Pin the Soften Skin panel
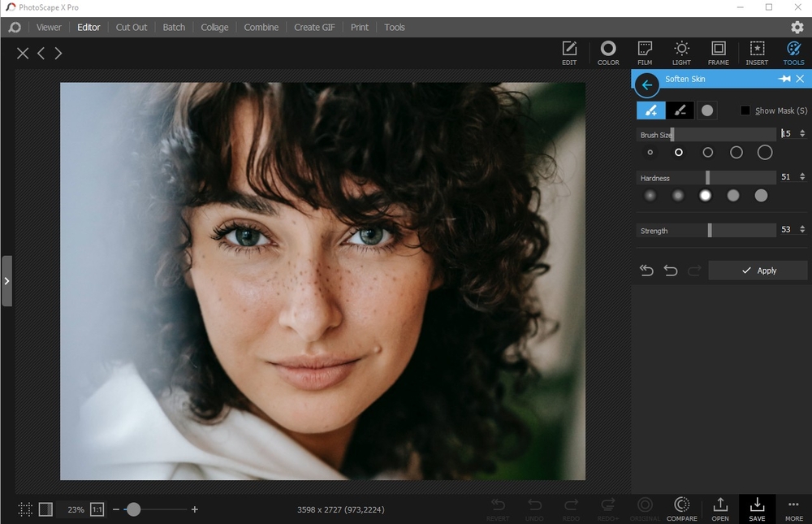 [784, 79]
